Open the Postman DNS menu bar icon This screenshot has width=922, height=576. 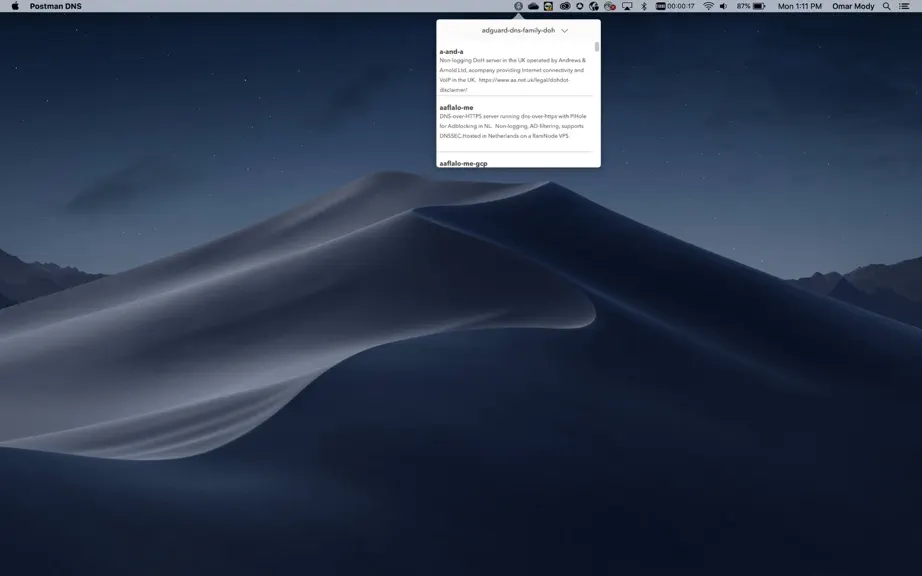tap(518, 6)
